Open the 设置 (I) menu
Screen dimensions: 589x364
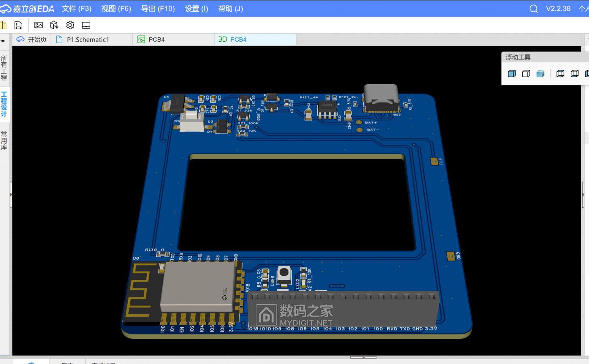(196, 8)
